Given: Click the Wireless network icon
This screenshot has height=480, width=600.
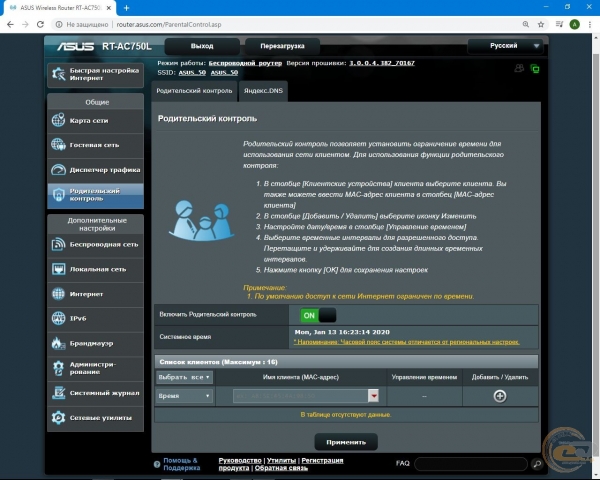Looking at the screenshot, I should (x=59, y=244).
